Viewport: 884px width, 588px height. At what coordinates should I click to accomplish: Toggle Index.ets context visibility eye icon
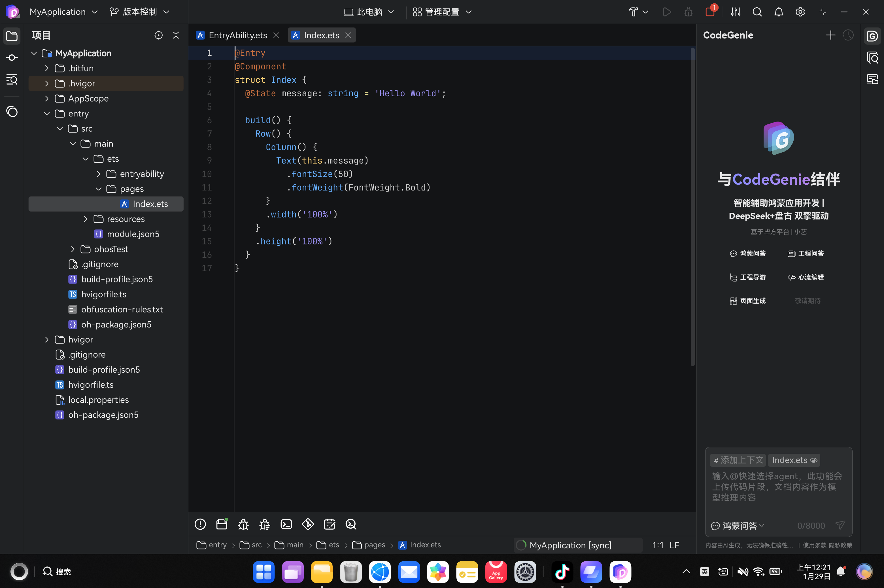pos(813,460)
